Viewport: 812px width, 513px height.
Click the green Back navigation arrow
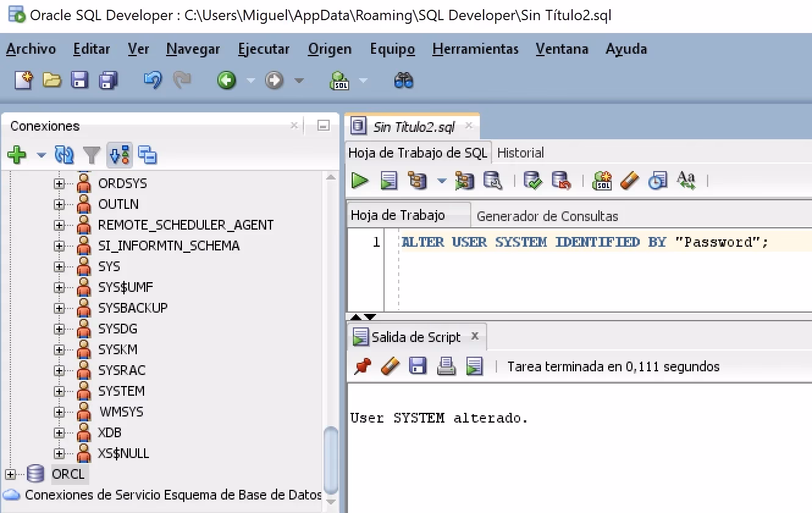pyautogui.click(x=227, y=80)
